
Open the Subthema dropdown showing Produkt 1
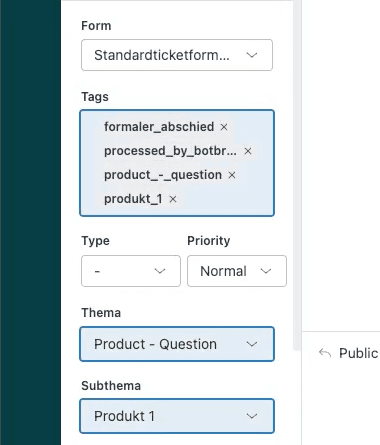click(177, 416)
